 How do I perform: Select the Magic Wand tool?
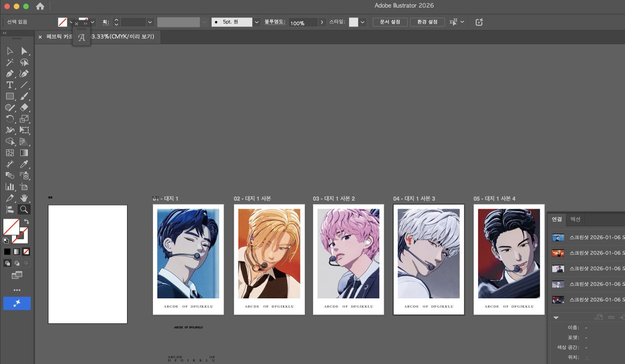[x=9, y=62]
